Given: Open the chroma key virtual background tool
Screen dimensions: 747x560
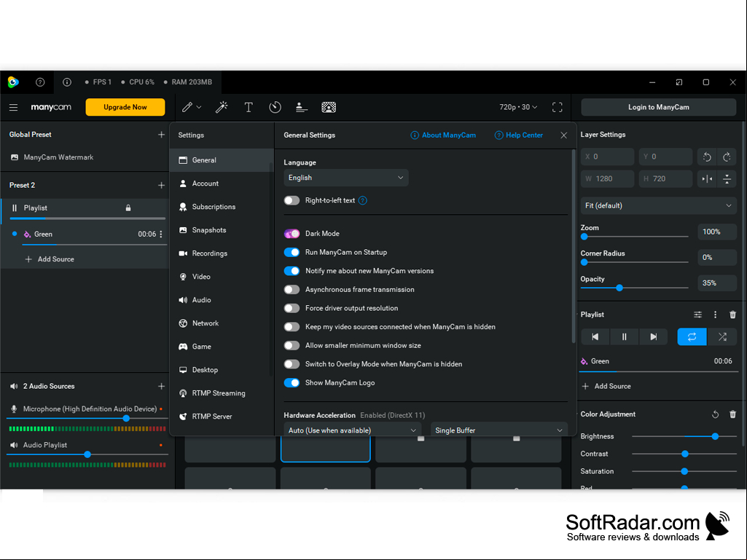Looking at the screenshot, I should 329,107.
